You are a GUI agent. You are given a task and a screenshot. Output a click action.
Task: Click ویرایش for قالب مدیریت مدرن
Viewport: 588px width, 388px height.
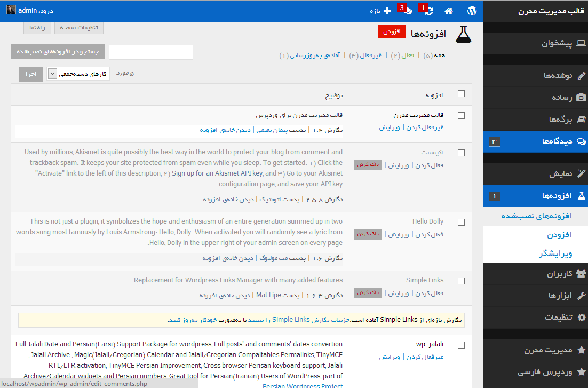[x=390, y=128]
